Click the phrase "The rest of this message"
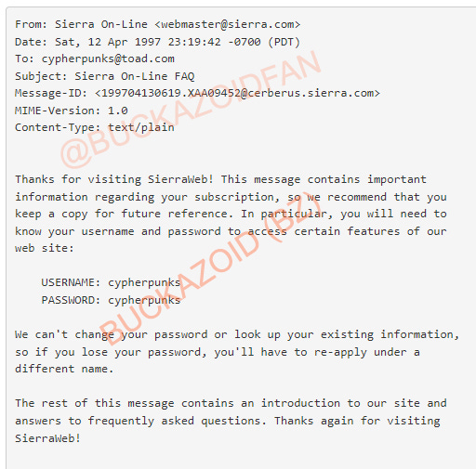The image size is (476, 469). [95, 403]
